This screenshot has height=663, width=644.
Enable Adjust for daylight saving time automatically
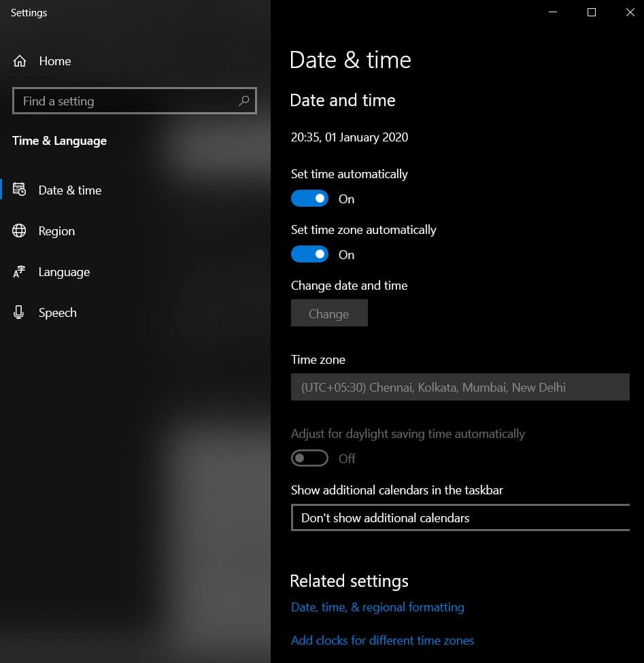tap(309, 458)
